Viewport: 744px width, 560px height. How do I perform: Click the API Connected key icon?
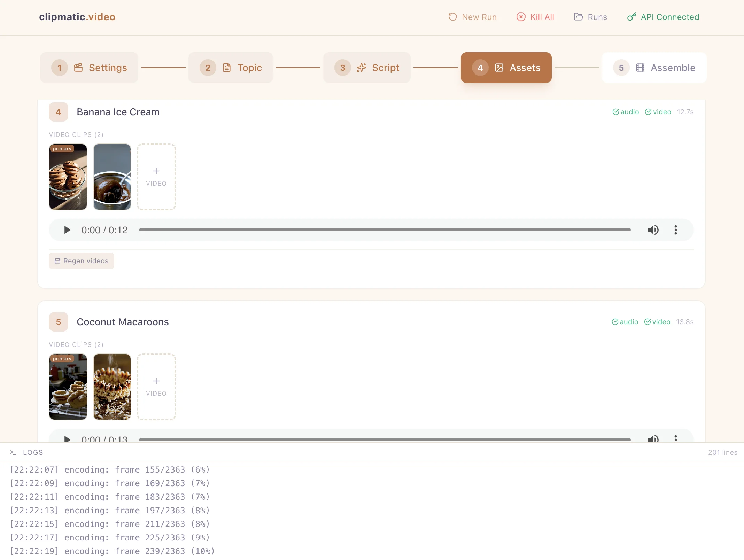631,17
